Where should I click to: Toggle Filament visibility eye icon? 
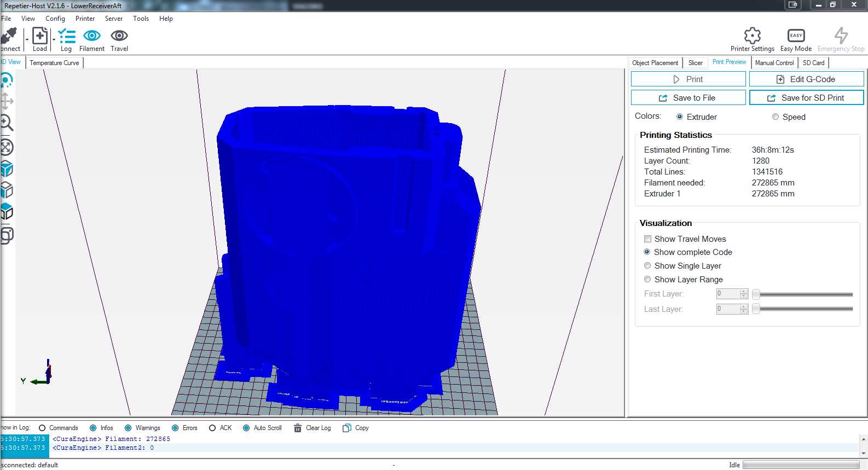(x=91, y=36)
